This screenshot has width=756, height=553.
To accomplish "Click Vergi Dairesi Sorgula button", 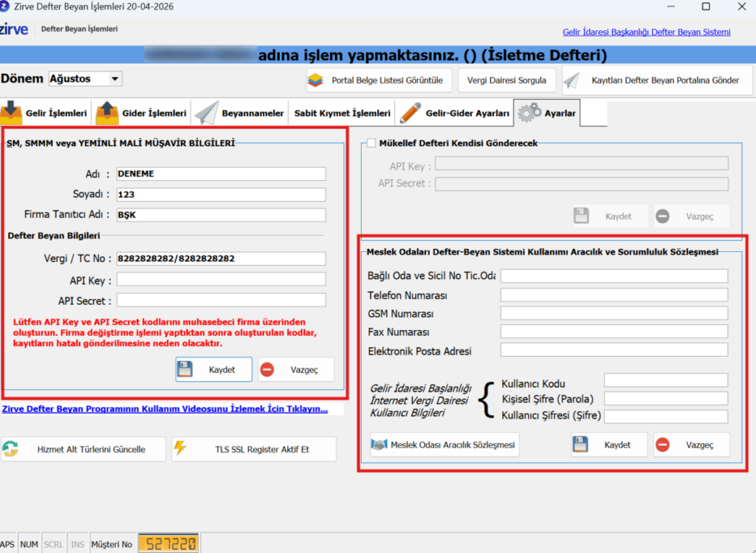I will (506, 80).
